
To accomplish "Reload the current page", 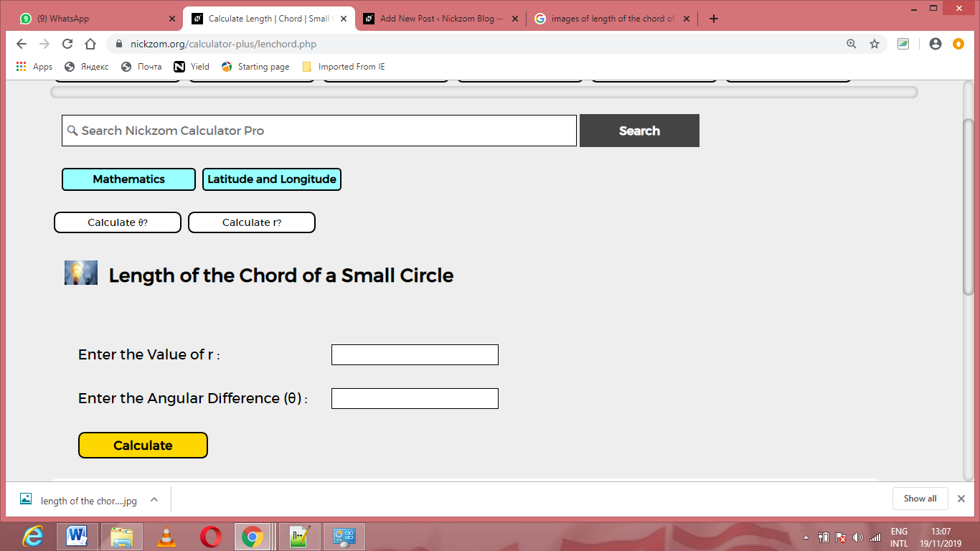I will [x=67, y=44].
